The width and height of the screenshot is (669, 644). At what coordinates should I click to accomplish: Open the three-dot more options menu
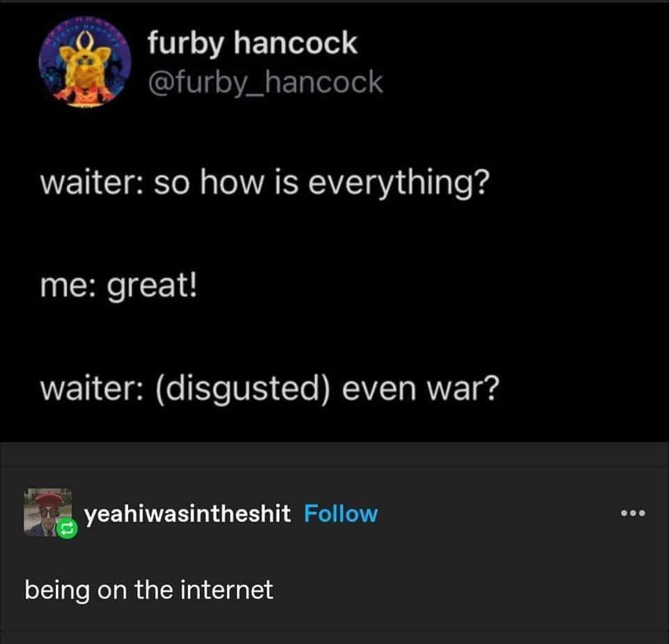pos(633,513)
